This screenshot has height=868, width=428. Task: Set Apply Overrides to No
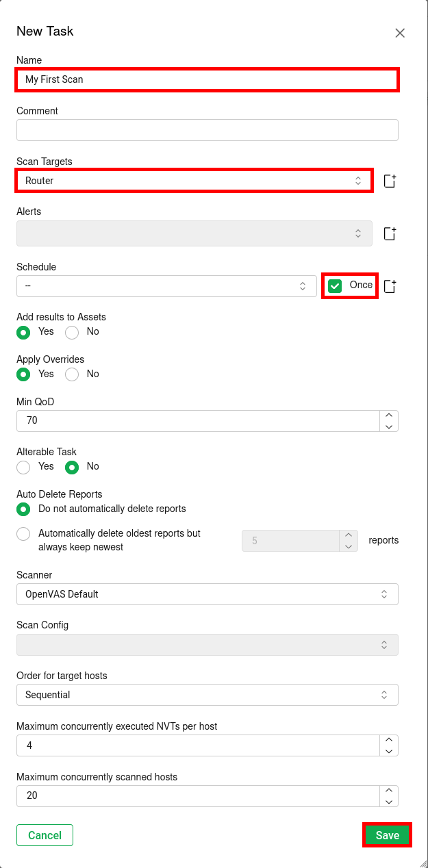(x=71, y=374)
